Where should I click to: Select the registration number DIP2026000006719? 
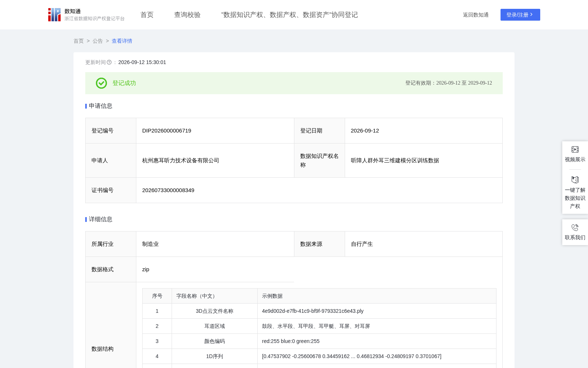[167, 131]
